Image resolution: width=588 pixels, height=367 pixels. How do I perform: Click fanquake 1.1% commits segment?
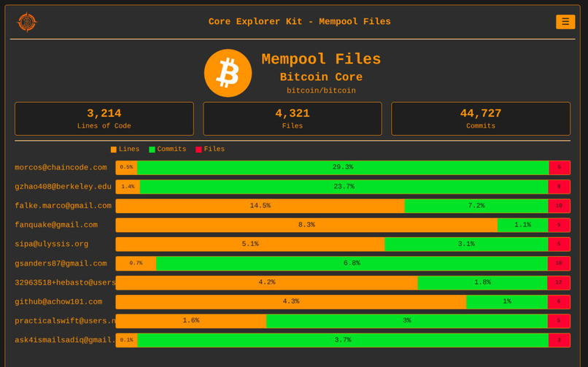pos(523,225)
